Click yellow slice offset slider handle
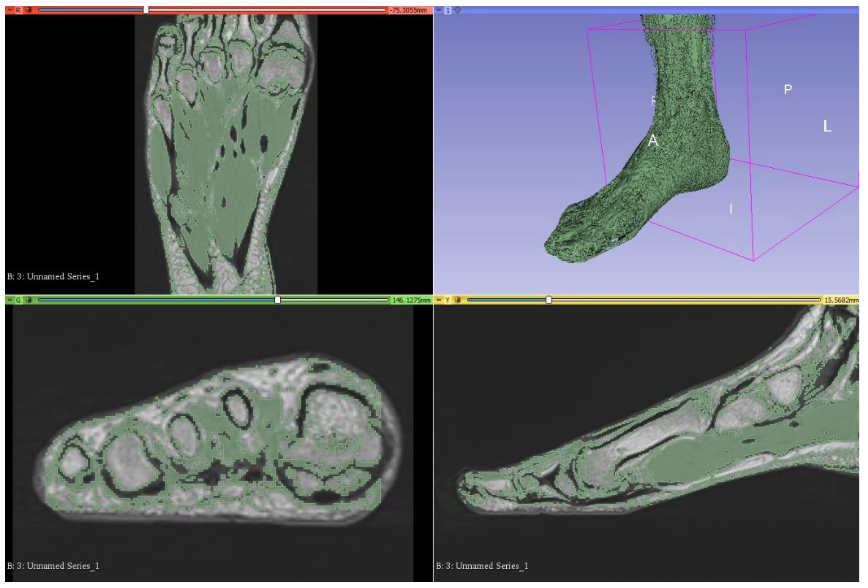The height and width of the screenshot is (588, 868). [x=549, y=300]
